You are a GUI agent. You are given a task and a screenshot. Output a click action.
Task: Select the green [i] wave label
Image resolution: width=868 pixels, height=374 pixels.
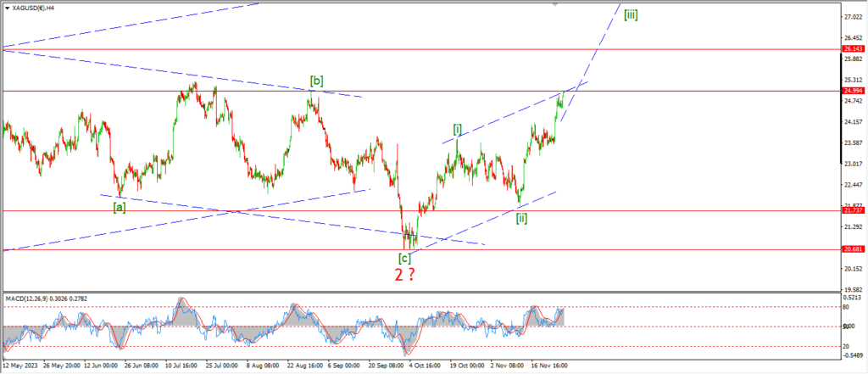(457, 129)
